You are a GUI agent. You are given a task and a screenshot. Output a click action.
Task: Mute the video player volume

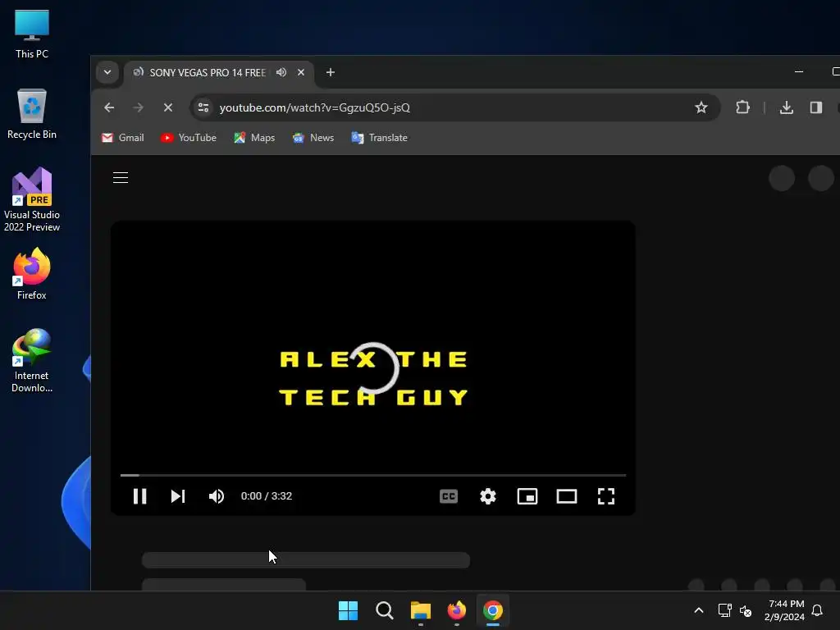tap(217, 496)
